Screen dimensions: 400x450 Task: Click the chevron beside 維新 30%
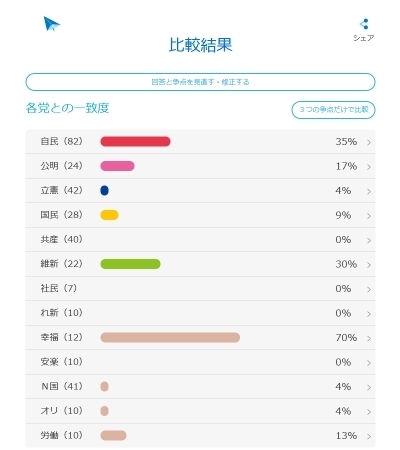point(369,265)
